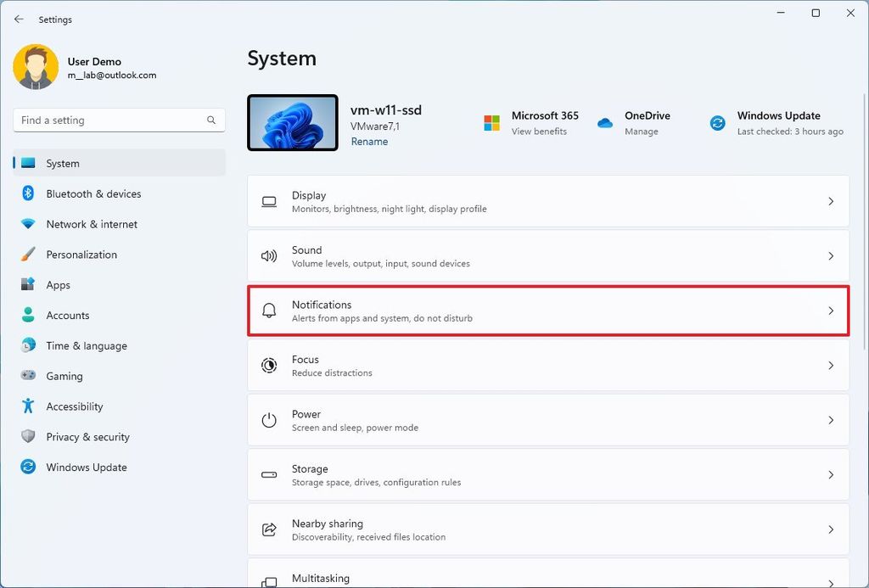Image resolution: width=869 pixels, height=588 pixels.
Task: Expand the Focus settings chevron
Action: (x=831, y=366)
